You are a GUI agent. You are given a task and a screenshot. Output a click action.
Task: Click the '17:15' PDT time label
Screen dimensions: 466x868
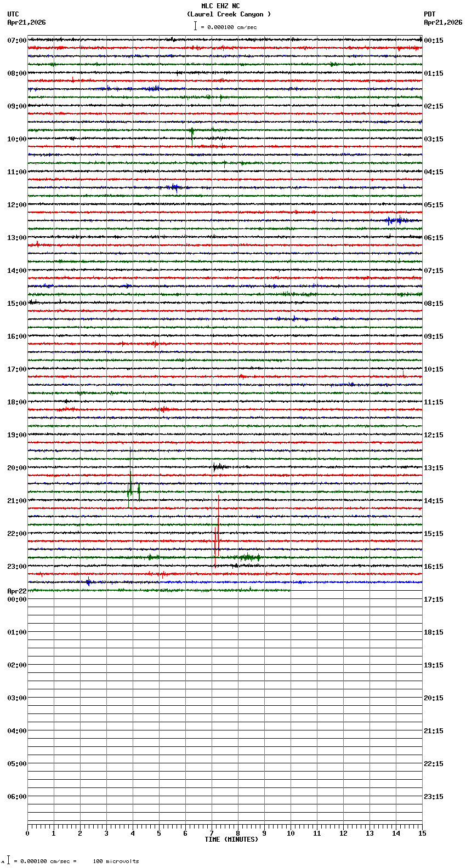click(x=434, y=599)
